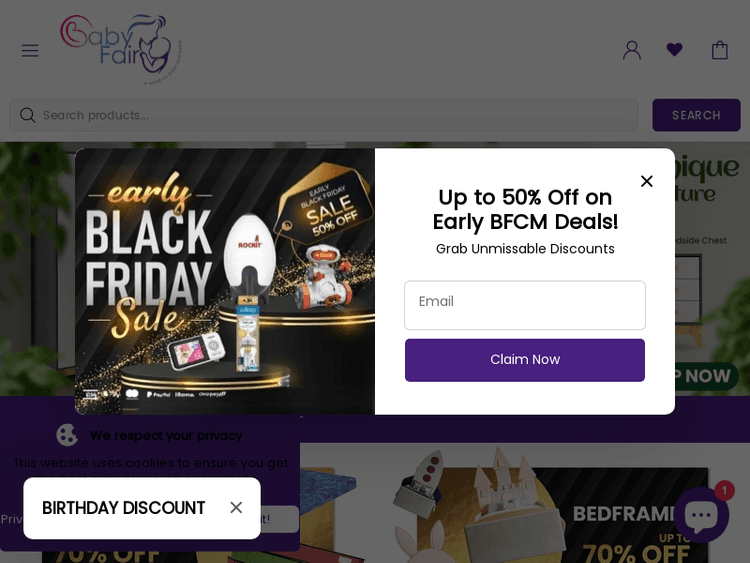Open the chat bubble widget
This screenshot has height=563, width=750.
700,515
